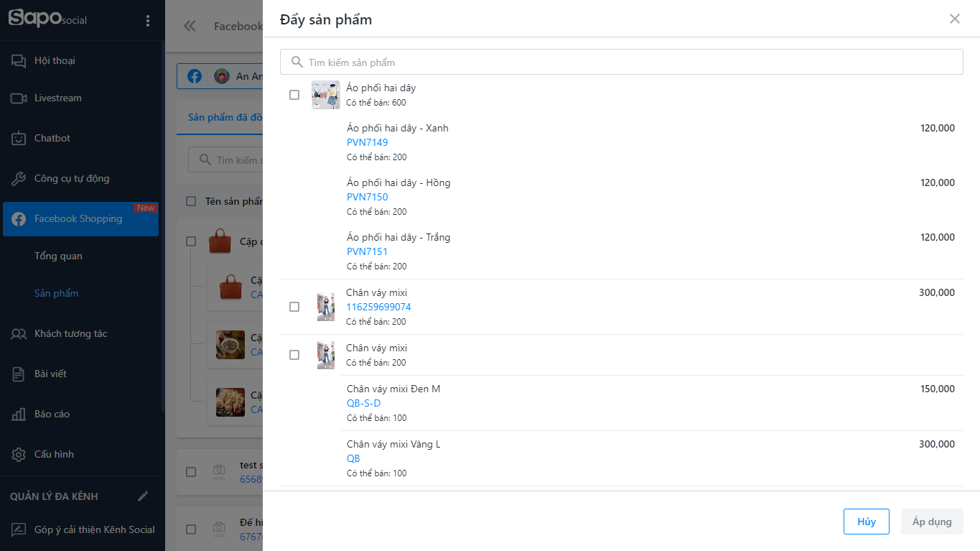
Task: Click the Áo phối hai dây product thumbnail
Action: [x=325, y=95]
